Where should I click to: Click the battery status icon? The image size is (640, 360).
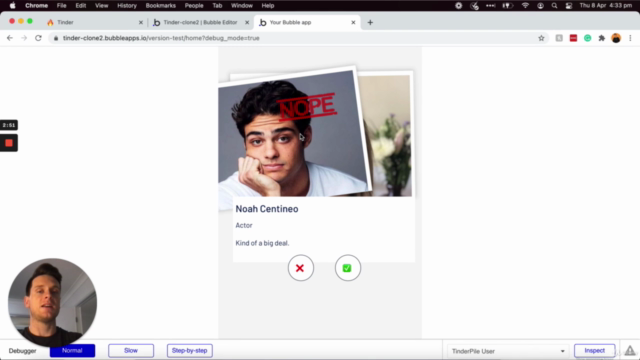tap(507, 6)
